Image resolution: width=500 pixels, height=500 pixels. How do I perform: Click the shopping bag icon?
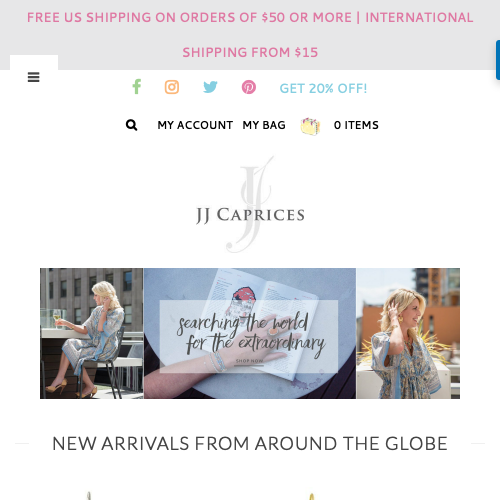pyautogui.click(x=310, y=126)
